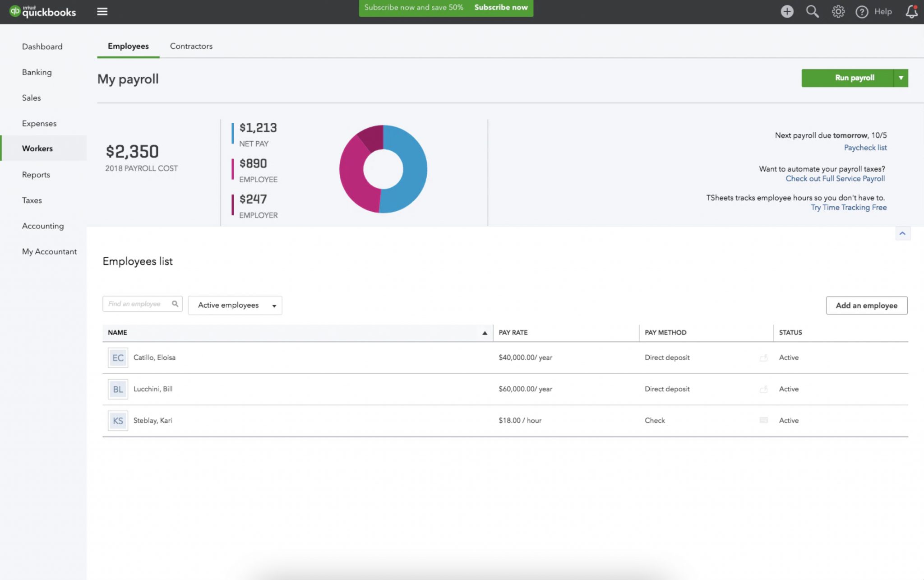Open the Quick Create plus icon
Image resolution: width=924 pixels, height=580 pixels.
tap(787, 11)
